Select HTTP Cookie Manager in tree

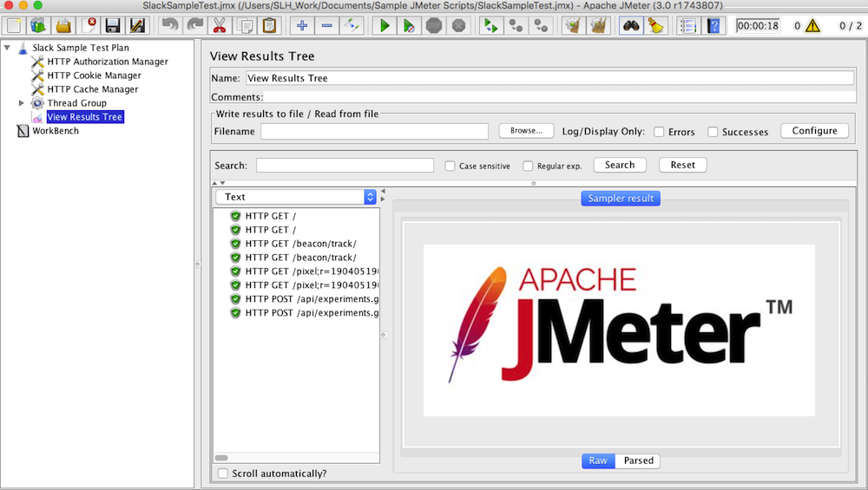tap(94, 75)
